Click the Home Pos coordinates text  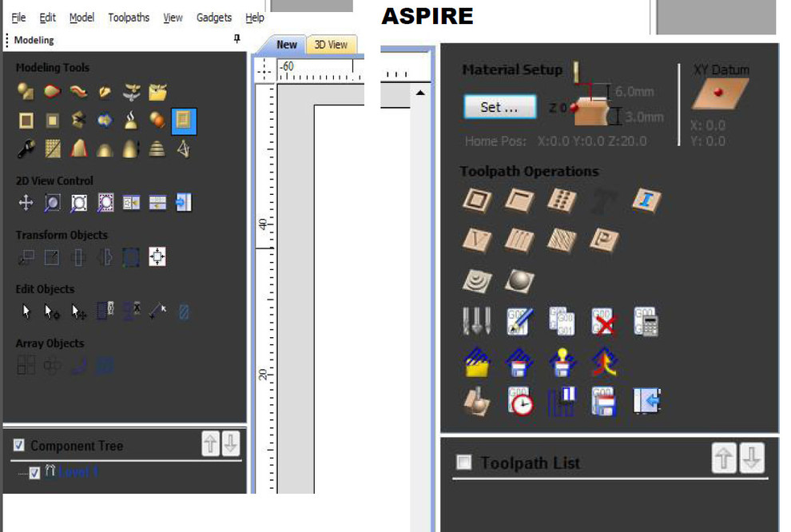click(x=555, y=141)
